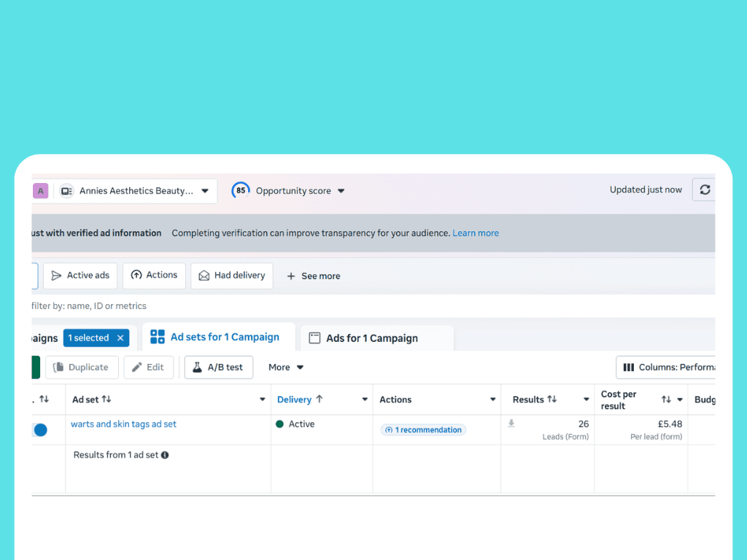Screen dimensions: 747x560
Task: Open the Learn more link
Action: (x=476, y=233)
